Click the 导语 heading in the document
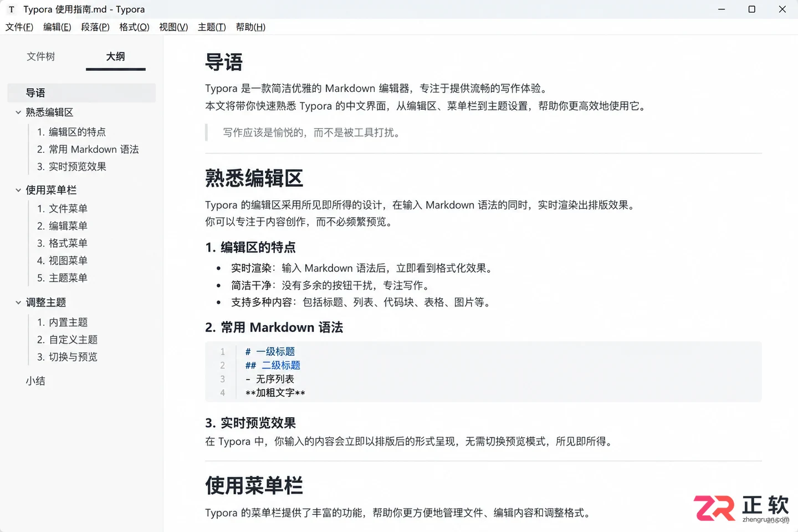Image resolution: width=798 pixels, height=532 pixels. (x=224, y=62)
